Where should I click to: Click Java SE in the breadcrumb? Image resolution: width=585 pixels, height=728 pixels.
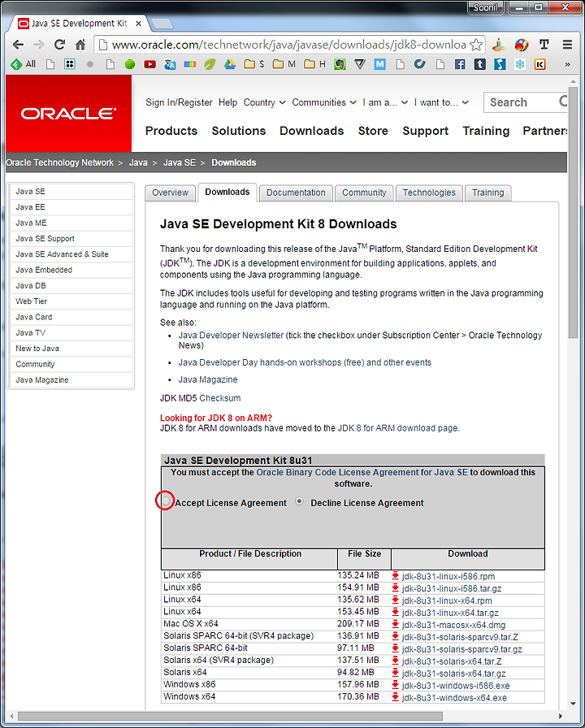point(180,162)
